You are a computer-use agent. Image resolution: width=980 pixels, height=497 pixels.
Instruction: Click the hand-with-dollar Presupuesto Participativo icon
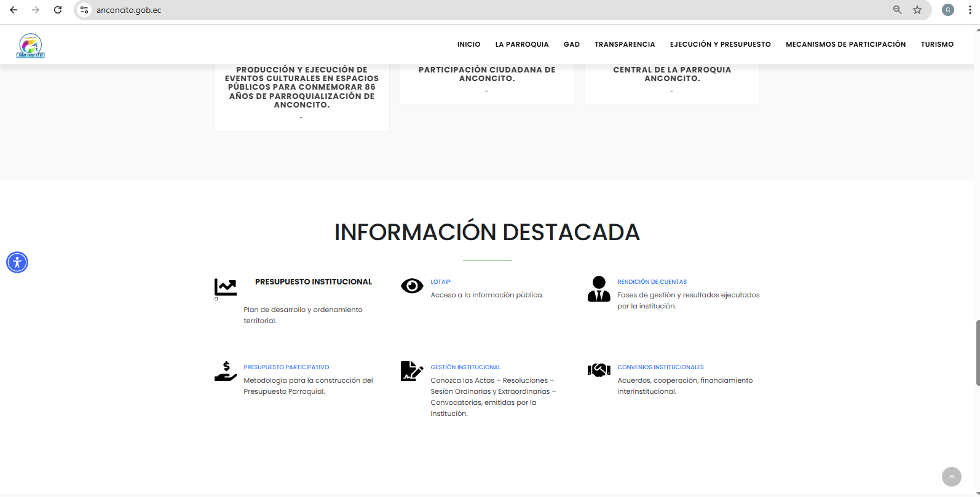tap(226, 371)
